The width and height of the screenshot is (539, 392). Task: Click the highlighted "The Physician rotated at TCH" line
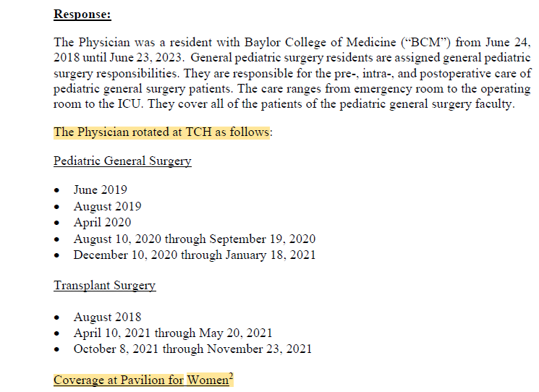click(x=162, y=132)
